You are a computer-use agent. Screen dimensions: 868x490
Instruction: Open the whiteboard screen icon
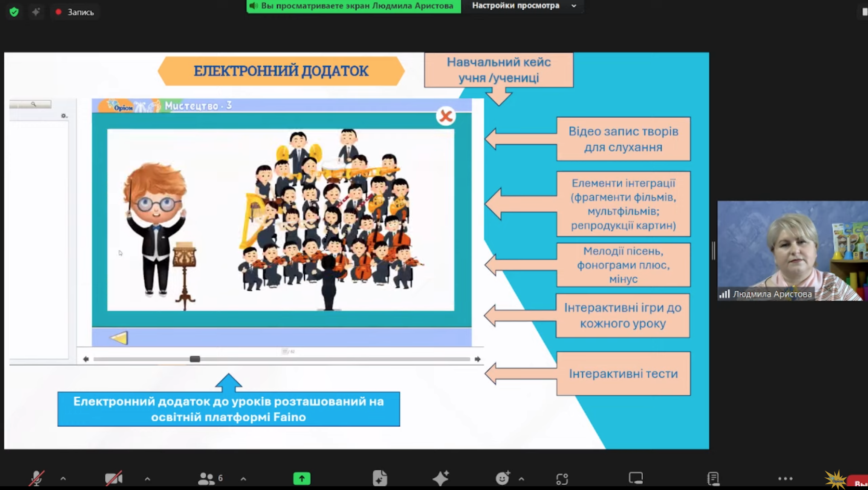[636, 478]
